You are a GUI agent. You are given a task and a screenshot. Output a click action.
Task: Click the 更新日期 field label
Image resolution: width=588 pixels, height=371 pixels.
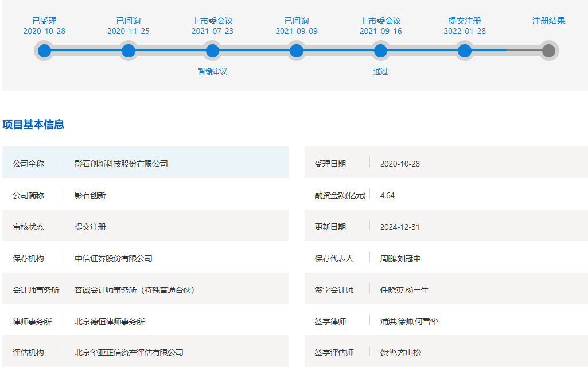[330, 227]
